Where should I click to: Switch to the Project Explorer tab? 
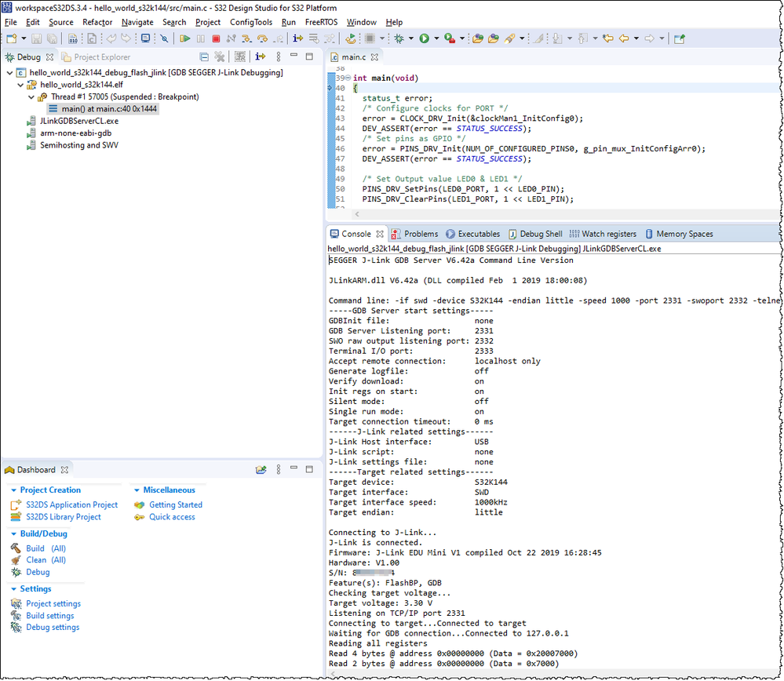[x=96, y=57]
